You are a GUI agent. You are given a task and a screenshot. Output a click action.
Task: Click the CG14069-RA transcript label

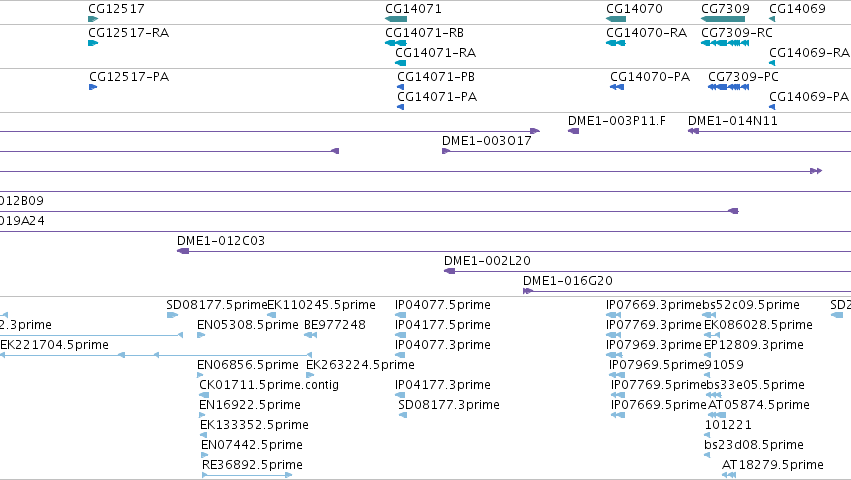tap(809, 53)
